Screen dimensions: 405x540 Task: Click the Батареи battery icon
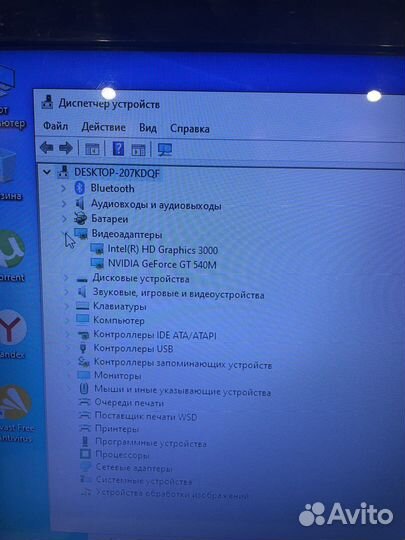[x=81, y=218]
